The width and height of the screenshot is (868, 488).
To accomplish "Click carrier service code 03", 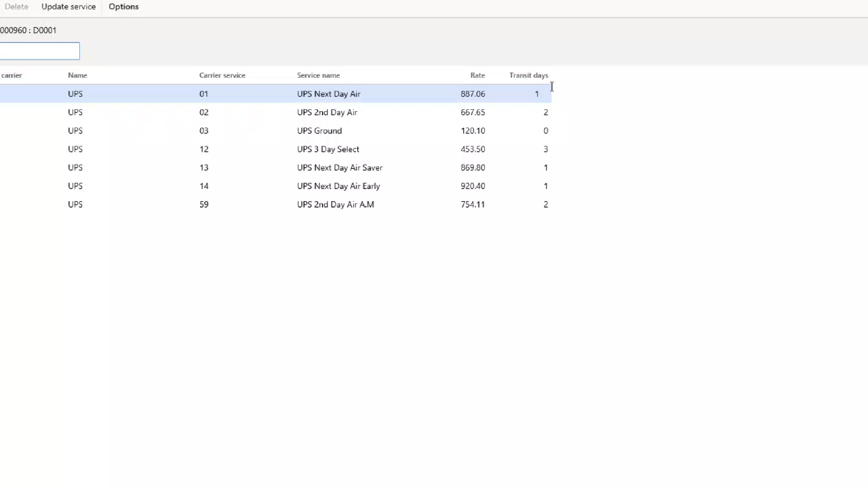I will pos(203,131).
